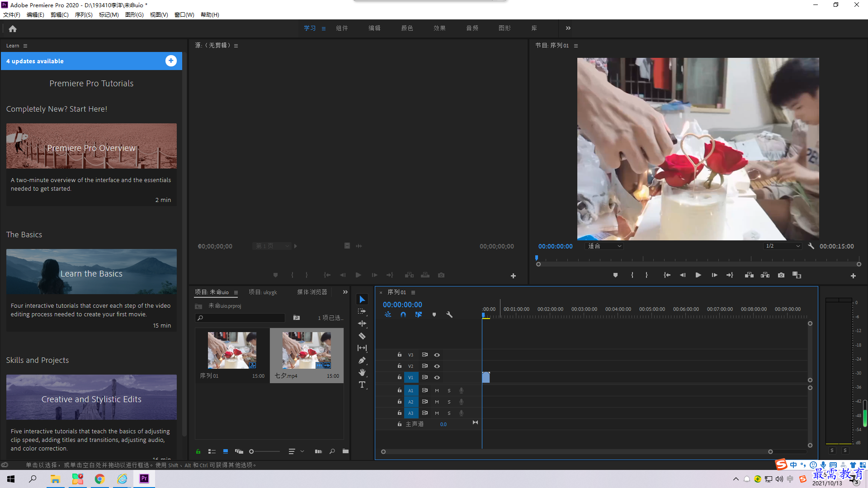Select the Type tool
The height and width of the screenshot is (488, 868).
coord(362,385)
